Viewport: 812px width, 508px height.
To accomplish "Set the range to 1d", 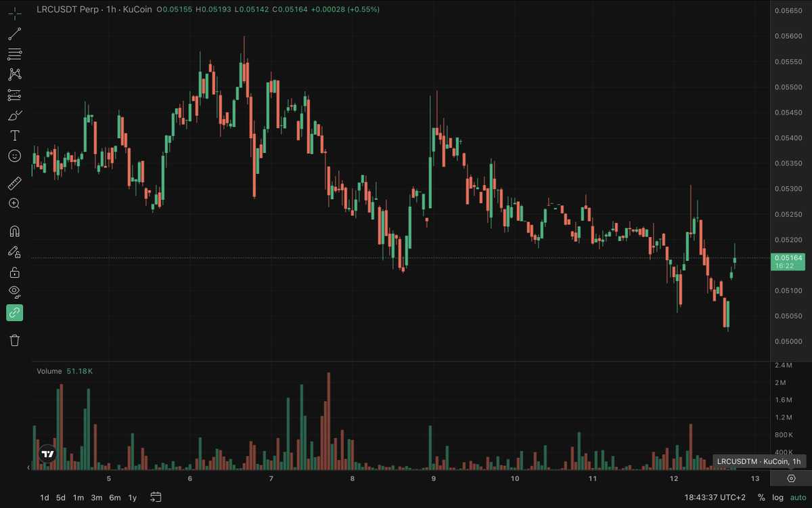I will click(x=45, y=497).
